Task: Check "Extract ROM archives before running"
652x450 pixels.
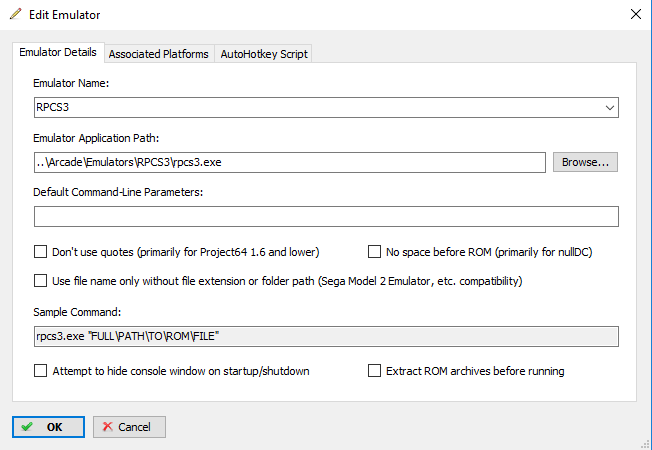Action: pyautogui.click(x=374, y=371)
